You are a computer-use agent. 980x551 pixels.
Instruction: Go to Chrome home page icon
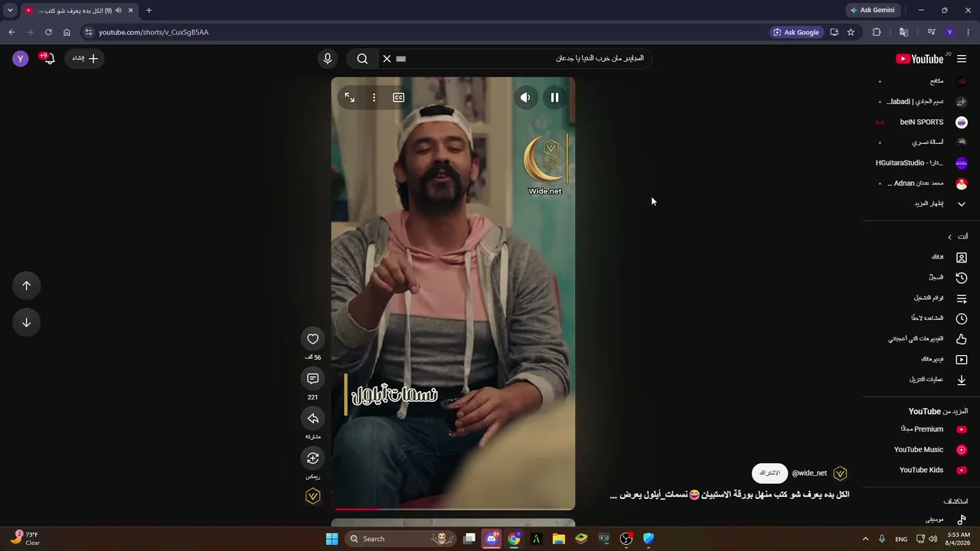[x=67, y=32]
